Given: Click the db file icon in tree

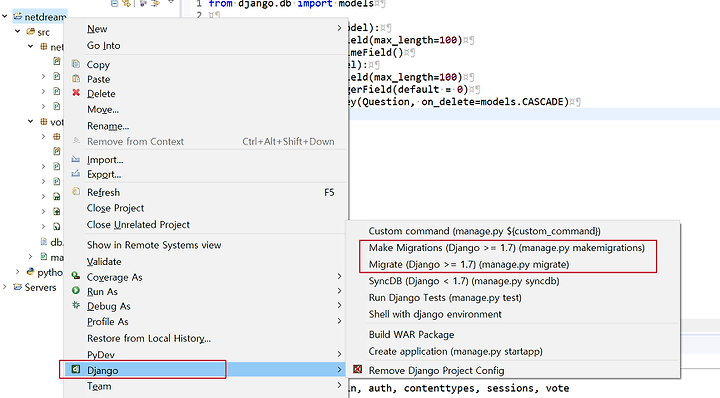Looking at the screenshot, I should pos(44,241).
